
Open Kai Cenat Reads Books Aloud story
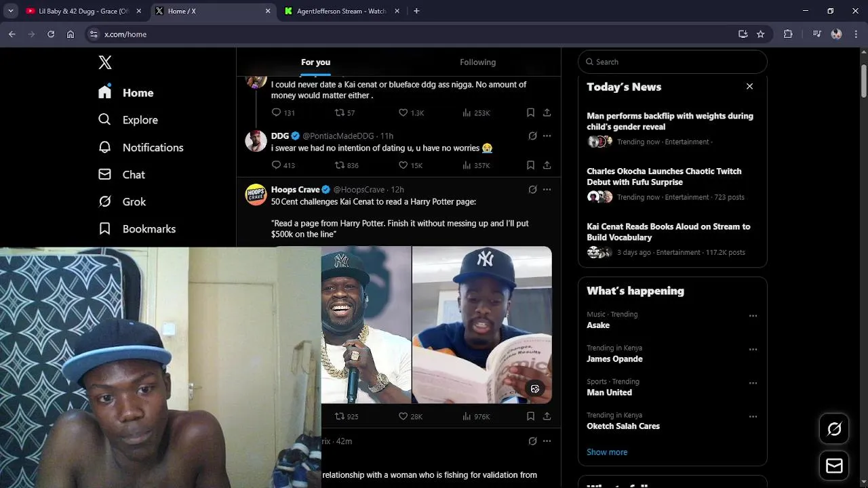pos(669,232)
